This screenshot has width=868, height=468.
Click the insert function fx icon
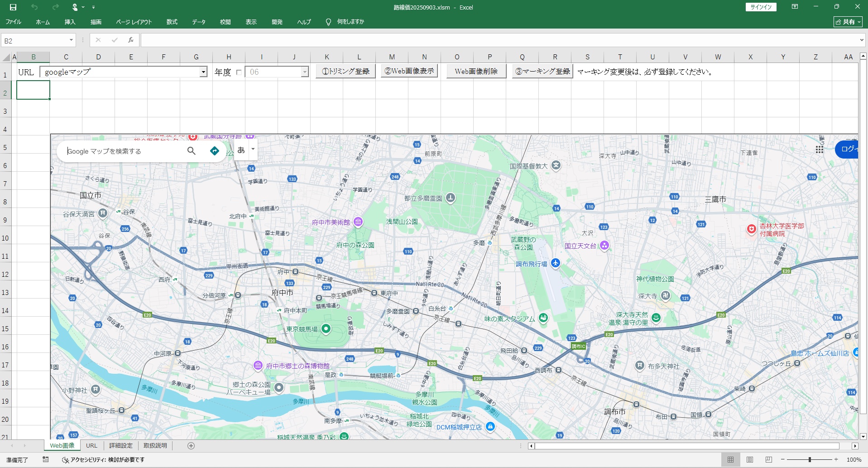tap(131, 40)
